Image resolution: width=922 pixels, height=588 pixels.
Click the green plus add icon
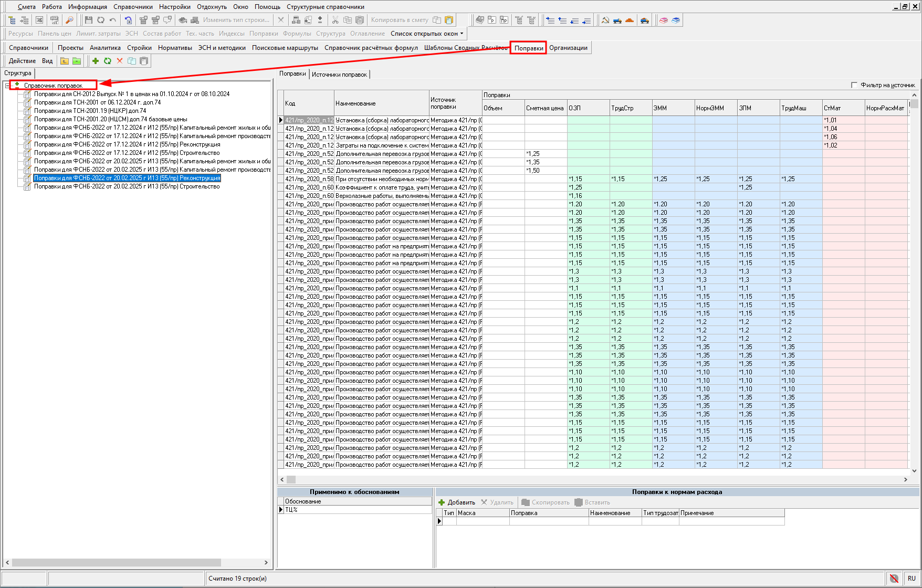96,61
